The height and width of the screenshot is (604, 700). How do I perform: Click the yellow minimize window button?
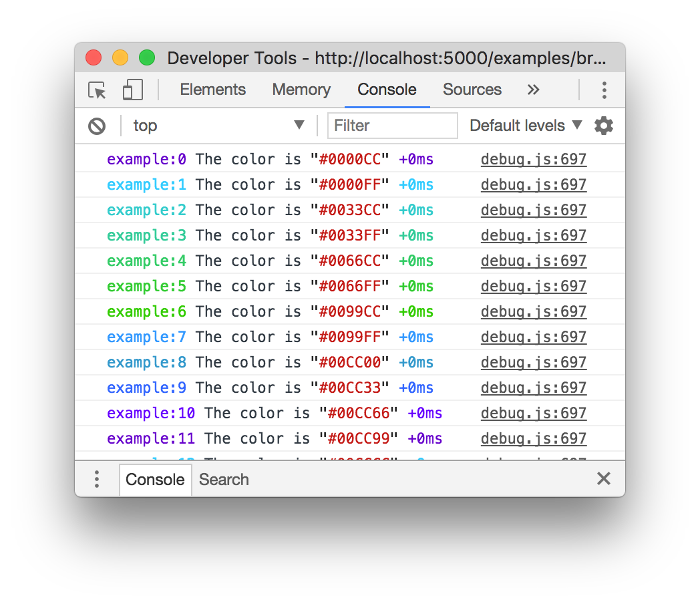[120, 57]
